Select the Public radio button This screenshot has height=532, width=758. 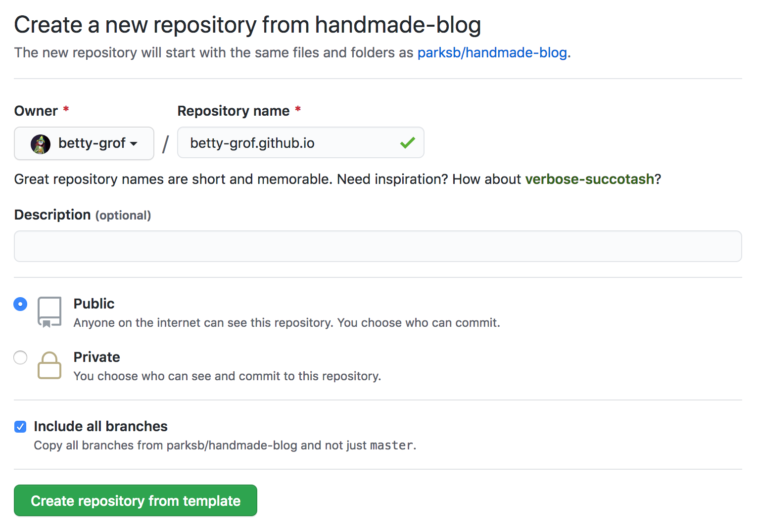point(20,304)
